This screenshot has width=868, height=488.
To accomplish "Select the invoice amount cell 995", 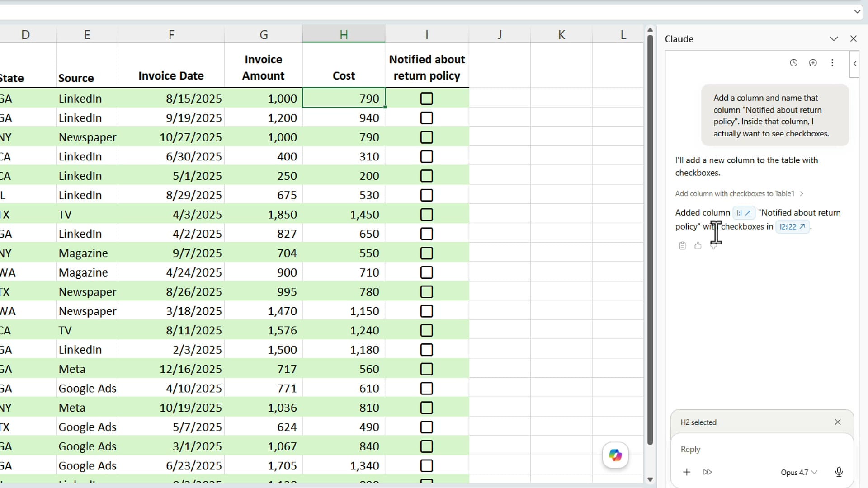I will 264,292.
